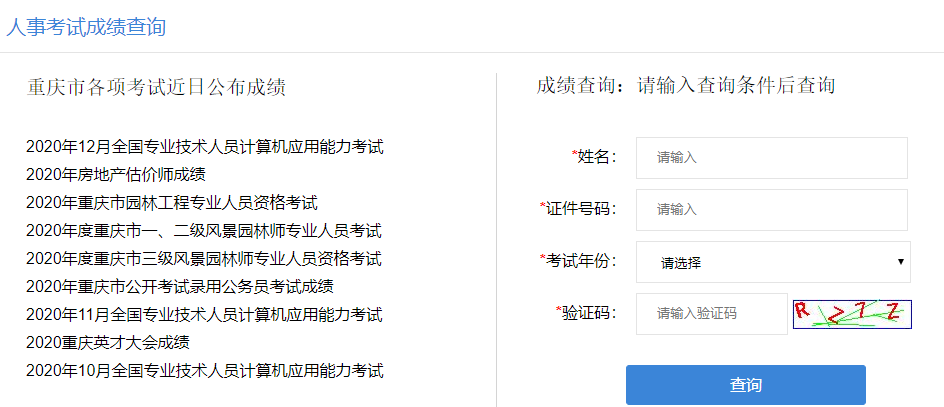This screenshot has height=407, width=944.
Task: Expand the 考试年份 dropdown
Action: coord(771,263)
